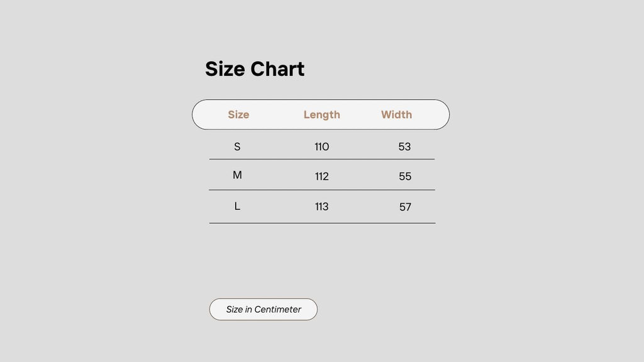The width and height of the screenshot is (644, 362).
Task: Click the divider line below the S row
Action: pos(322,159)
